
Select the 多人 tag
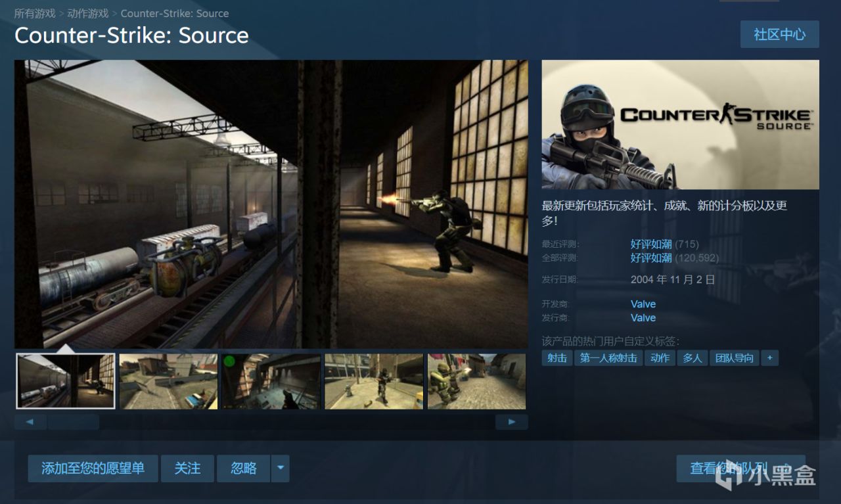click(x=693, y=358)
